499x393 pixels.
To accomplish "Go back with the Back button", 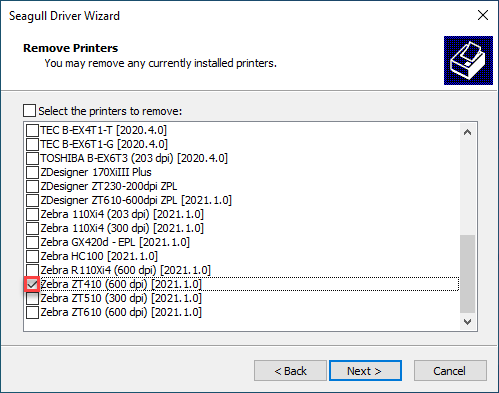I will [x=290, y=371].
